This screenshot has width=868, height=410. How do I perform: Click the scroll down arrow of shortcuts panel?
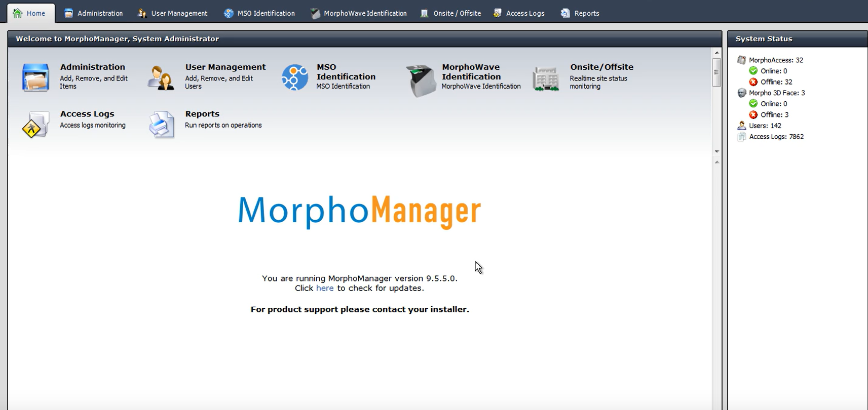[x=716, y=151]
